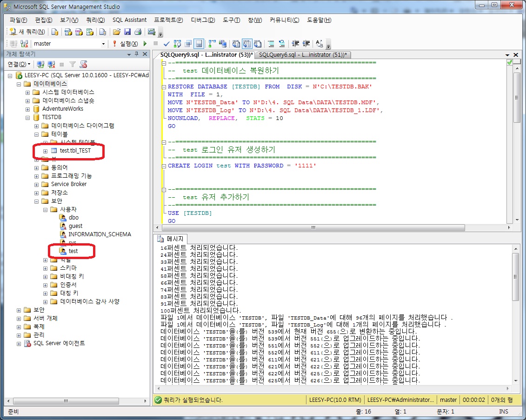Start debugging with the green play icon
The image size is (526, 420).
pos(145,44)
